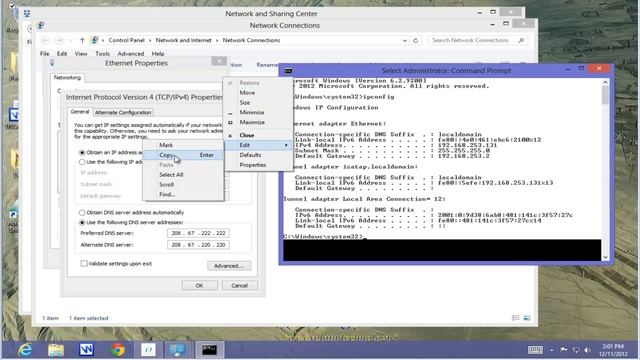Tick Validate settings upon exit checkbox
The width and height of the screenshot is (640, 360).
(x=84, y=264)
